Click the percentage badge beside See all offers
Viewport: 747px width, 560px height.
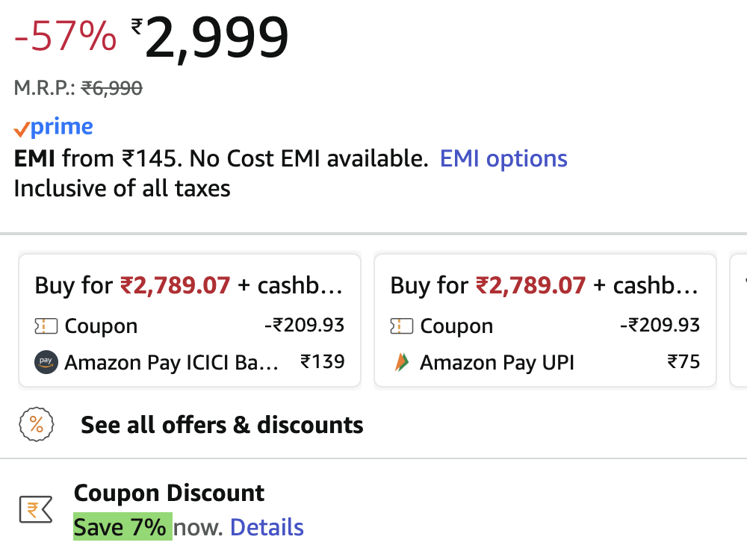click(x=35, y=425)
